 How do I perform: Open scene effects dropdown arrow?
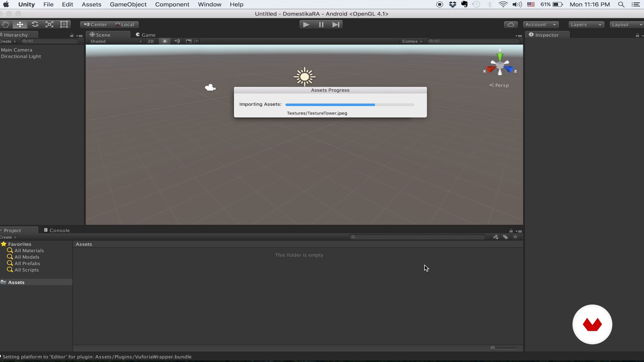[x=197, y=41]
